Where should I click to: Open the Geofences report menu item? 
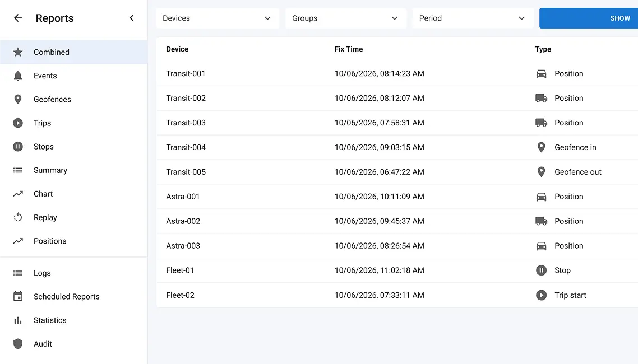[x=73, y=100]
